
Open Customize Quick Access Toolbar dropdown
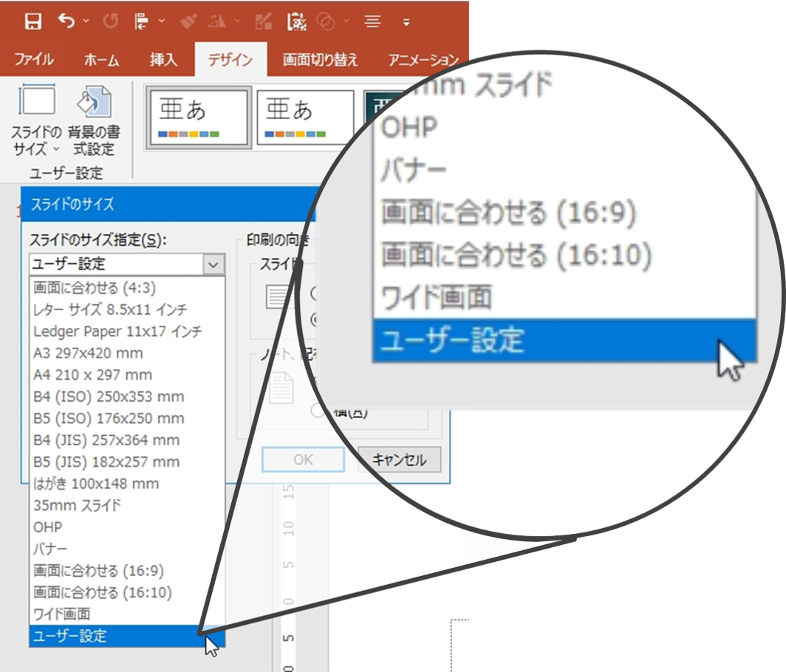click(x=406, y=22)
